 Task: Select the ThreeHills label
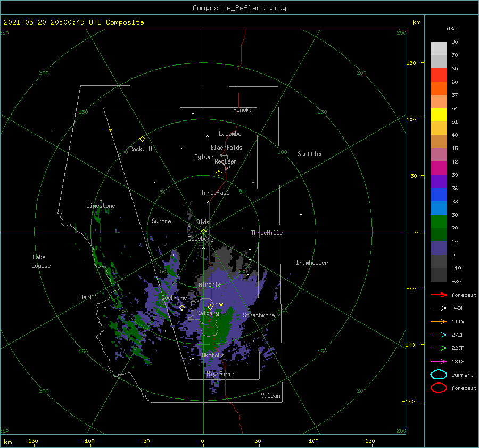click(x=267, y=233)
